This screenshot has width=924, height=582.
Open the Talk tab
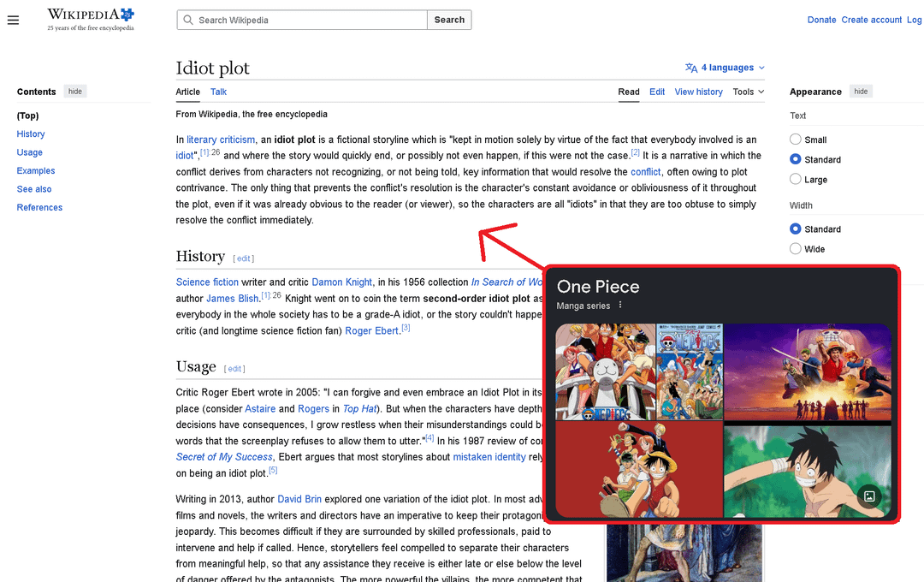[219, 92]
